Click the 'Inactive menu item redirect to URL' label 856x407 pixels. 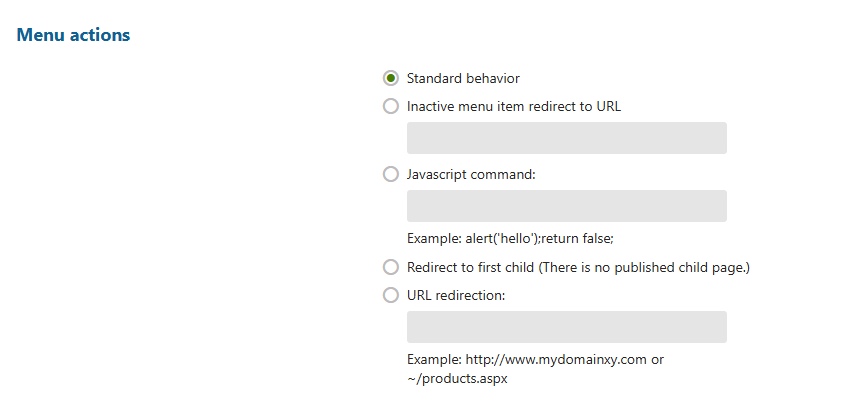coord(514,106)
